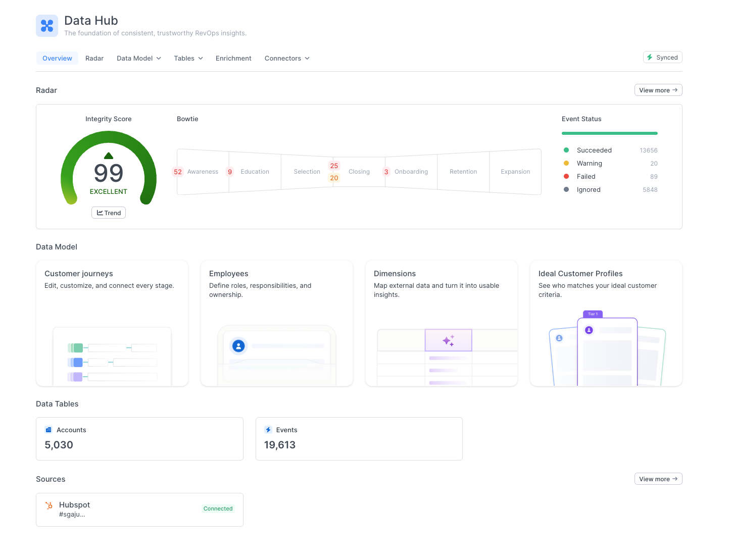Viewport: 732px width, 560px height.
Task: Click the Retention stage in Bowtie
Action: [463, 172]
